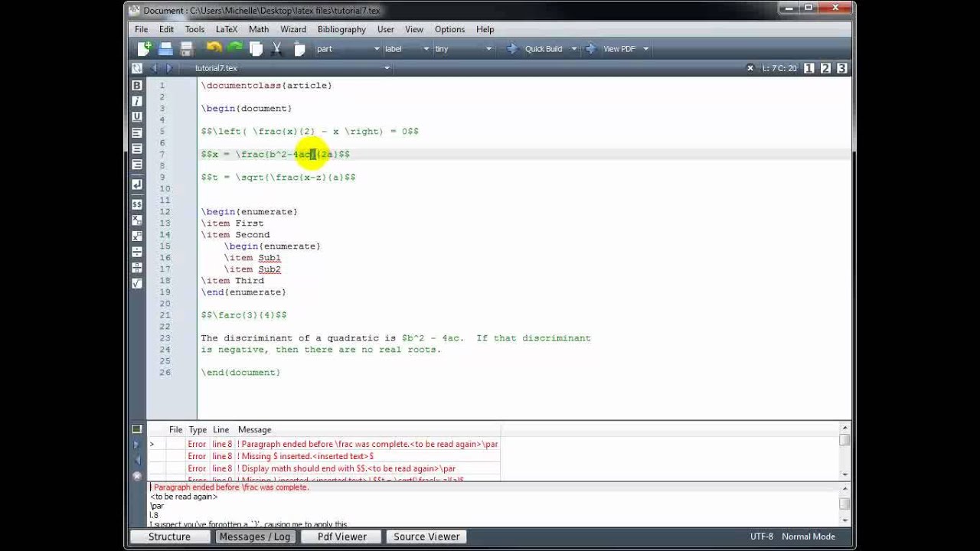Insert square root with √ icon
Screen dimensions: 980x551
(x=137, y=284)
